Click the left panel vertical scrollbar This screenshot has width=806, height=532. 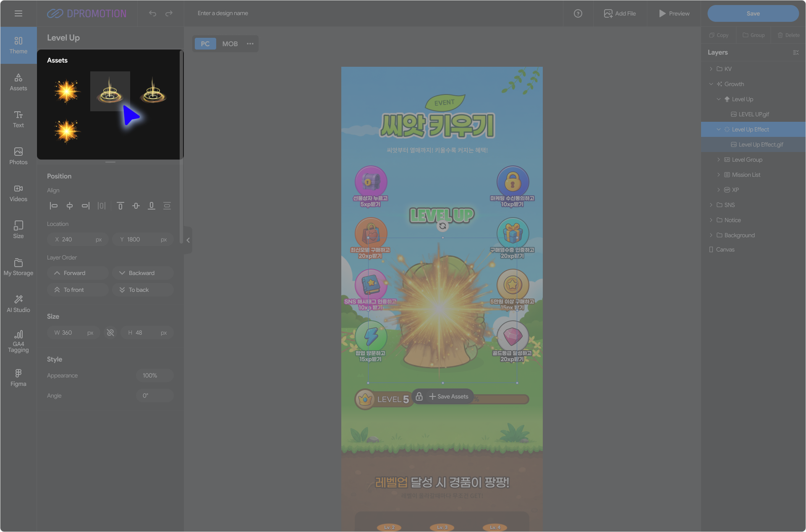(x=181, y=147)
